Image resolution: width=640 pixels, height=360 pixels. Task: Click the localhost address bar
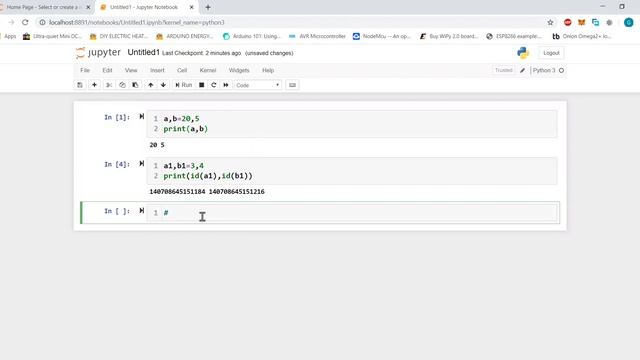coord(294,22)
